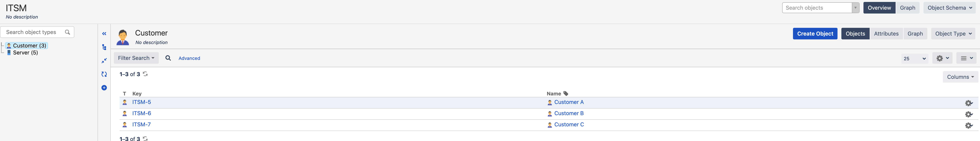The image size is (980, 141).
Task: Click the object type tree hierarchy icon
Action: [x=104, y=47]
